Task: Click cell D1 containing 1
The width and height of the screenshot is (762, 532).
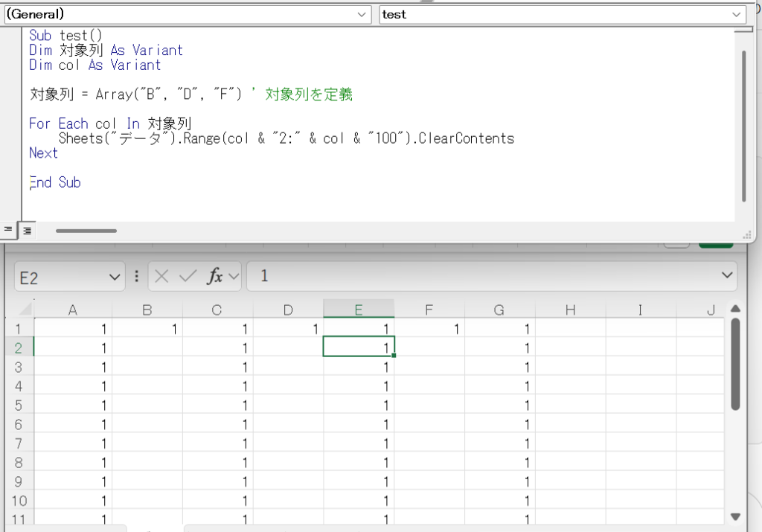Action: click(x=288, y=329)
